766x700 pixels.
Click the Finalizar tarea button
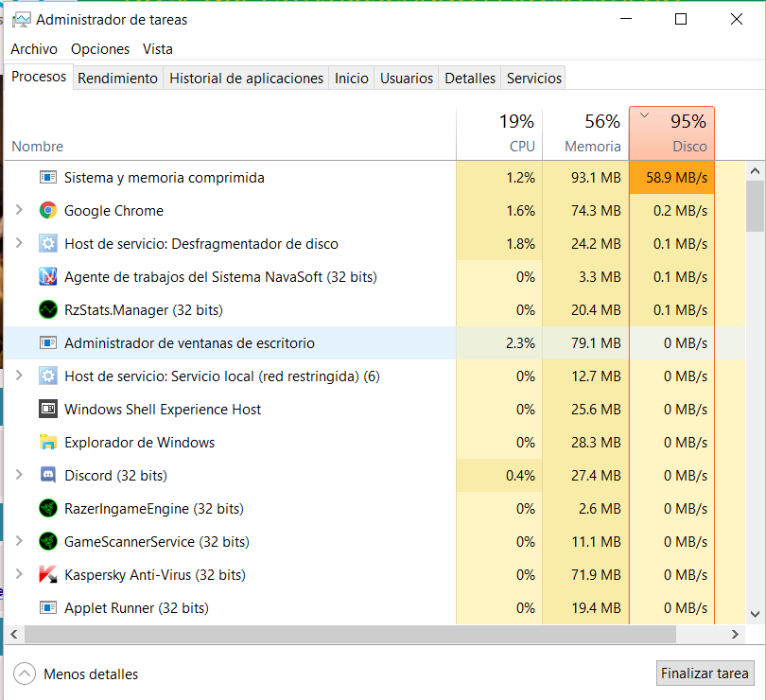(x=705, y=674)
